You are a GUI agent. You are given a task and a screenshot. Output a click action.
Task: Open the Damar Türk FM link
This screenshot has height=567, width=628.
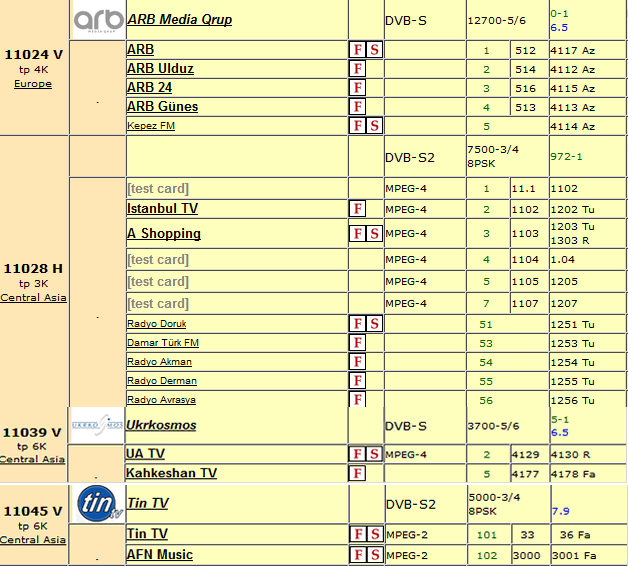pos(163,343)
